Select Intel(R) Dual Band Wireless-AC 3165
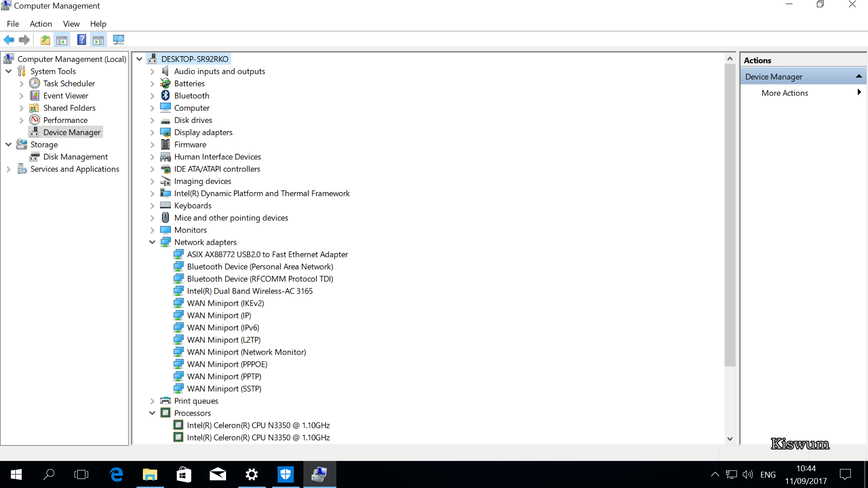 [x=250, y=291]
